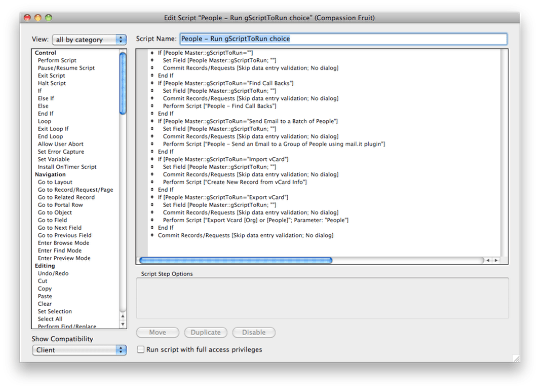Screen dimensions: 540x390
Task: Enable Run script with full access privileges
Action: tap(141, 350)
